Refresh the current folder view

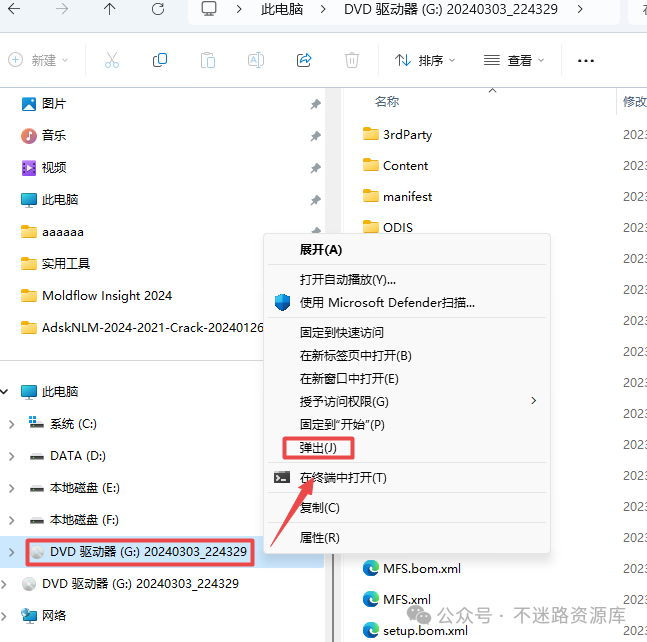point(158,9)
